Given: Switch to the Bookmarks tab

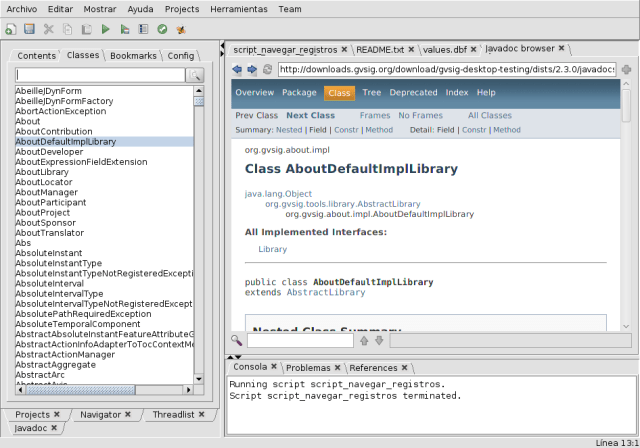Looking at the screenshot, I should [133, 56].
